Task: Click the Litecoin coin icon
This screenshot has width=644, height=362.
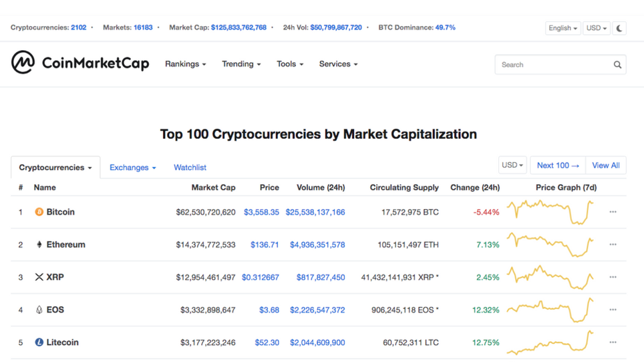Action: click(x=39, y=342)
